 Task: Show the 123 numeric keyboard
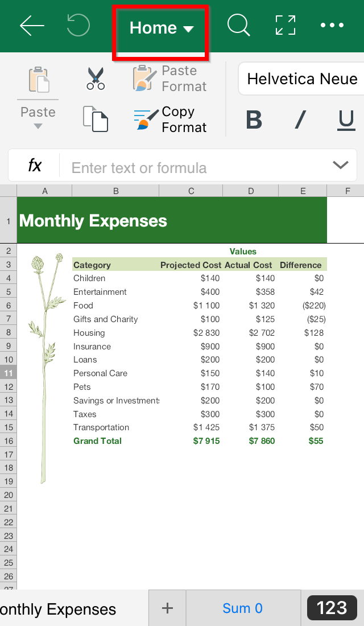coord(332,608)
